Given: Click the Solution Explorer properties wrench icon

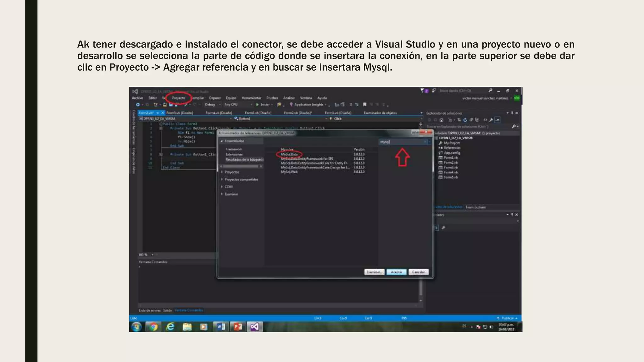Looking at the screenshot, I should tap(491, 120).
